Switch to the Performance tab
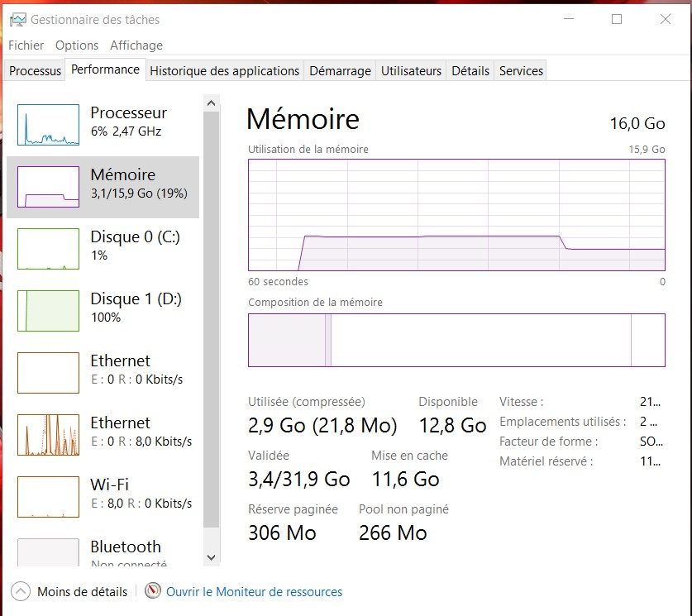 coord(105,69)
